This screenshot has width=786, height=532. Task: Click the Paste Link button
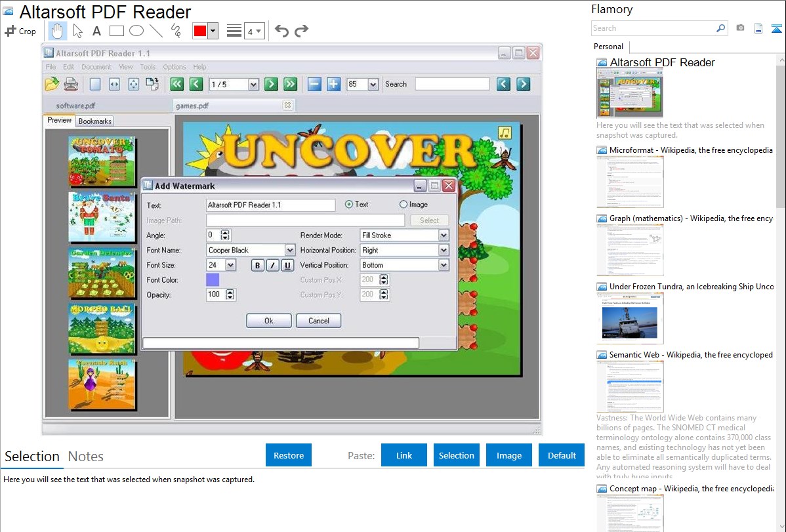(x=404, y=455)
